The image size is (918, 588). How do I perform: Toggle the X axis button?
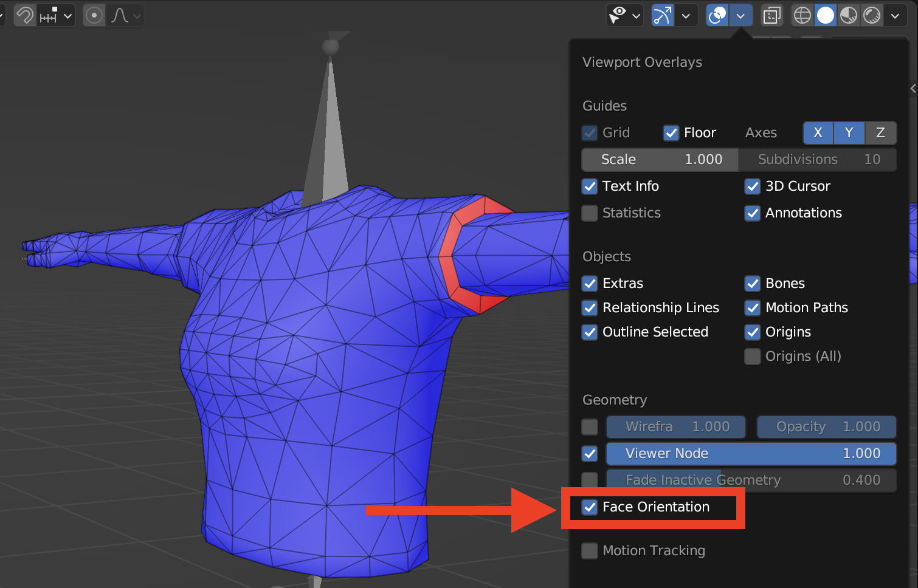818,133
